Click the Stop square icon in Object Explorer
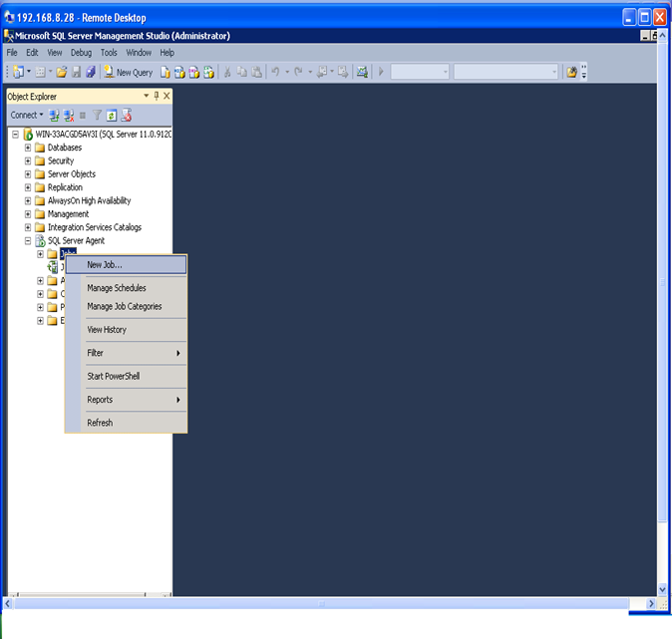 click(x=83, y=116)
